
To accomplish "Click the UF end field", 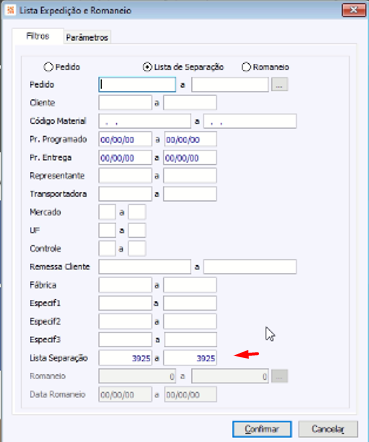I will click(x=137, y=230).
